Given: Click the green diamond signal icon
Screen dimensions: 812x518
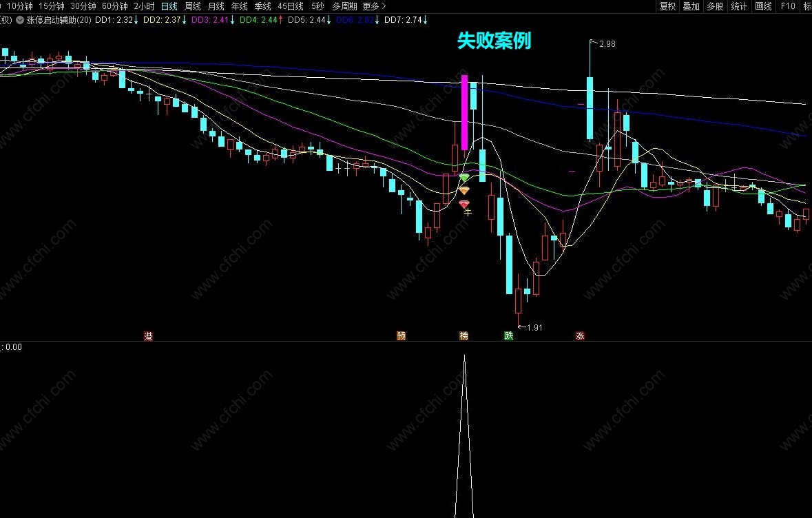Looking at the screenshot, I should (464, 178).
